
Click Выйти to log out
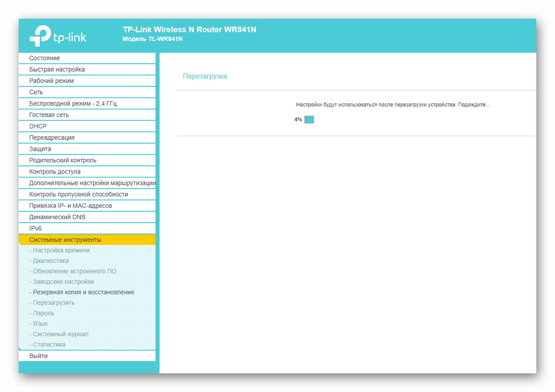tap(39, 356)
